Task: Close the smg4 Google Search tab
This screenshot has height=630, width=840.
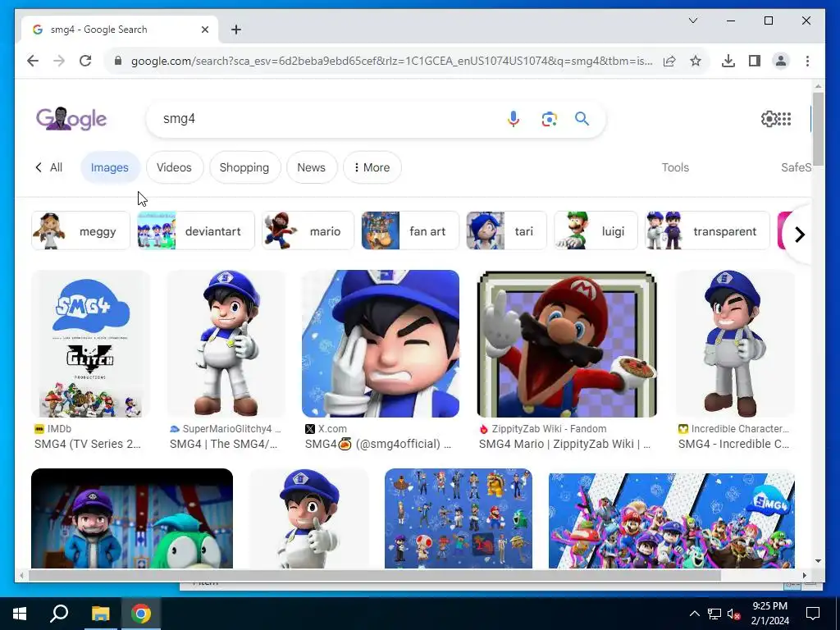Action: point(204,30)
